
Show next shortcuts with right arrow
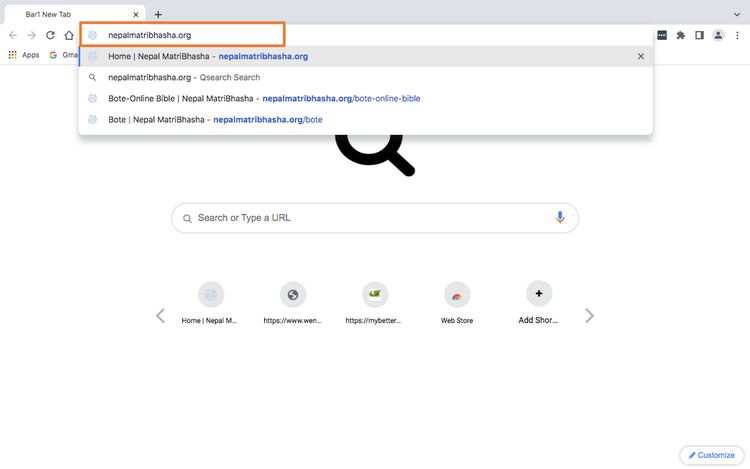point(589,316)
